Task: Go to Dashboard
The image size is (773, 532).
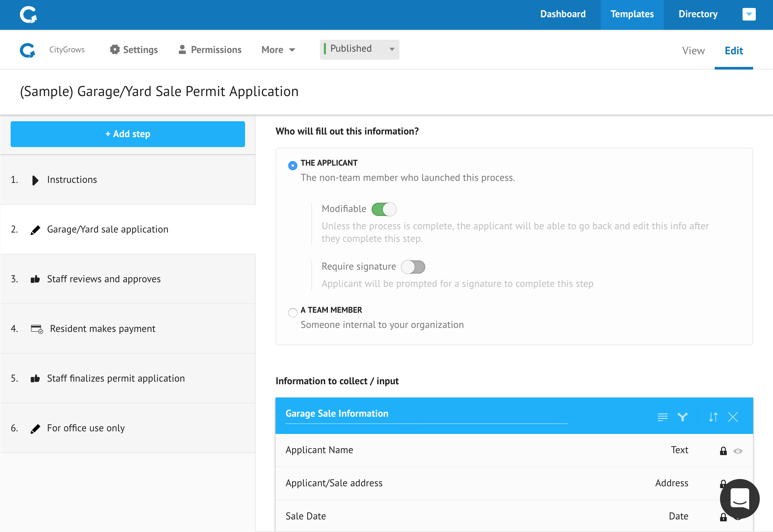Action: pos(563,14)
